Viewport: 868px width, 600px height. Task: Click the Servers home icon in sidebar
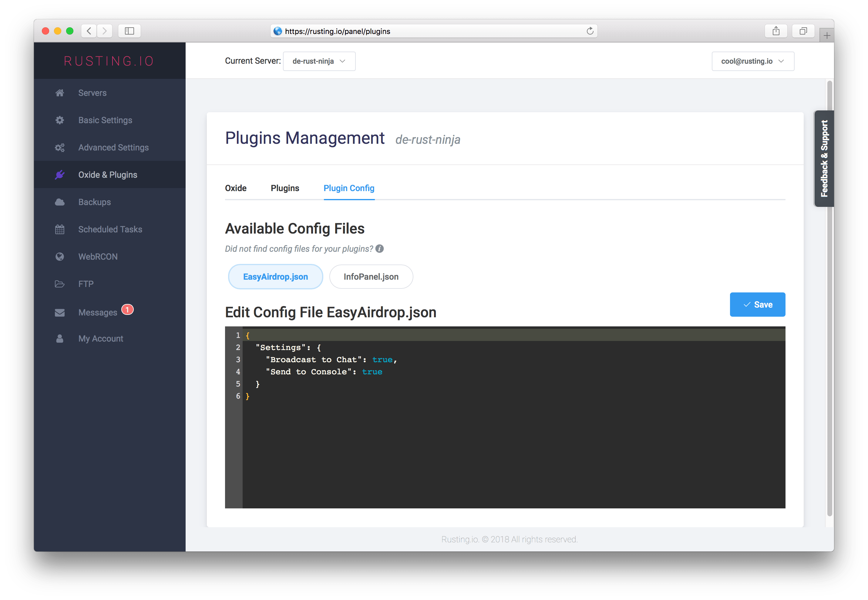(59, 93)
